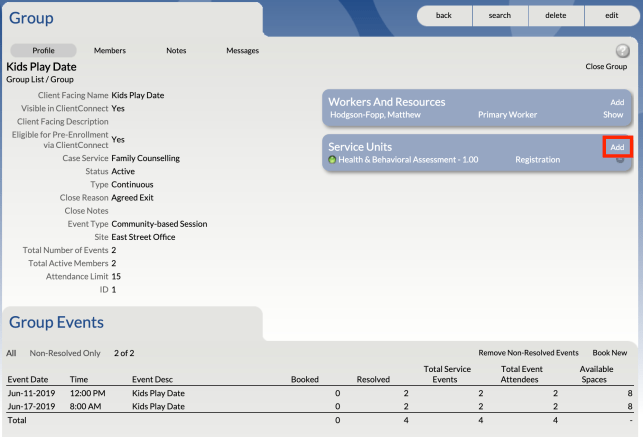Screen dimensions: 643x437
Task: Show All group events filter
Action: [11, 353]
